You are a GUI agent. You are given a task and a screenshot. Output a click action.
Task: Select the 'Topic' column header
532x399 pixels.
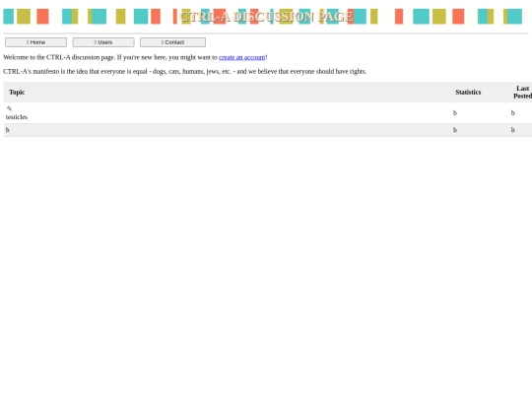pyautogui.click(x=17, y=92)
